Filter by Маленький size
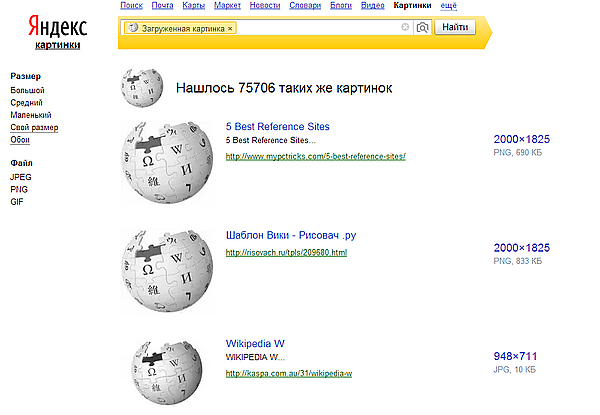The width and height of the screenshot is (600, 415). click(x=32, y=115)
